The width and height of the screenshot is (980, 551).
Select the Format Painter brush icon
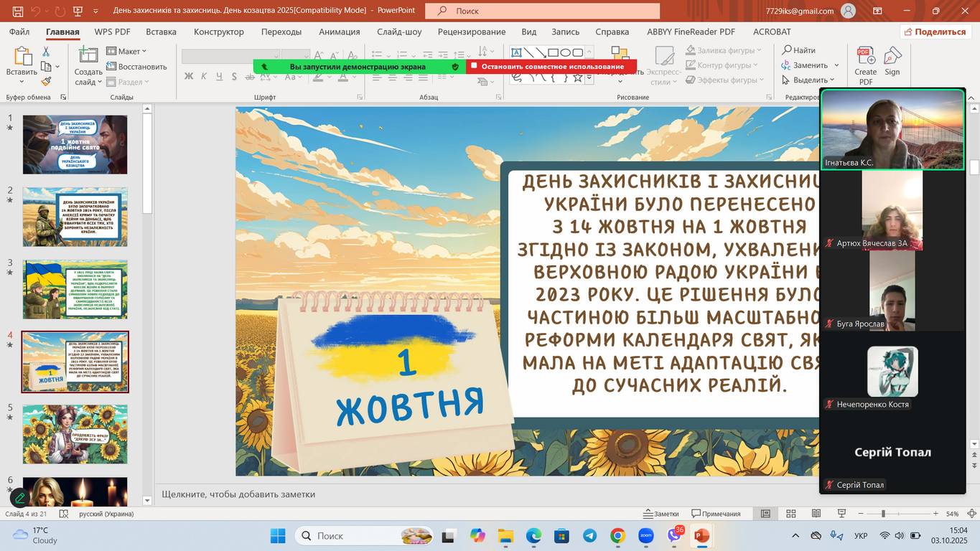click(x=46, y=82)
